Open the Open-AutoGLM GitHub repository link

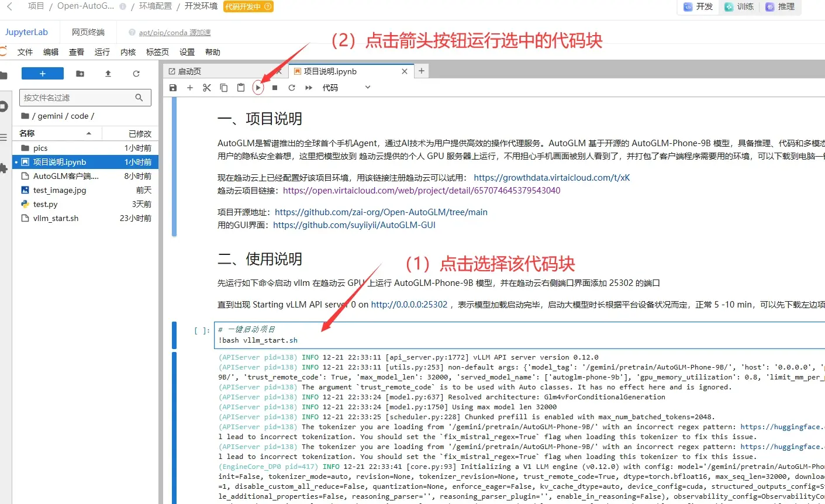[381, 212]
